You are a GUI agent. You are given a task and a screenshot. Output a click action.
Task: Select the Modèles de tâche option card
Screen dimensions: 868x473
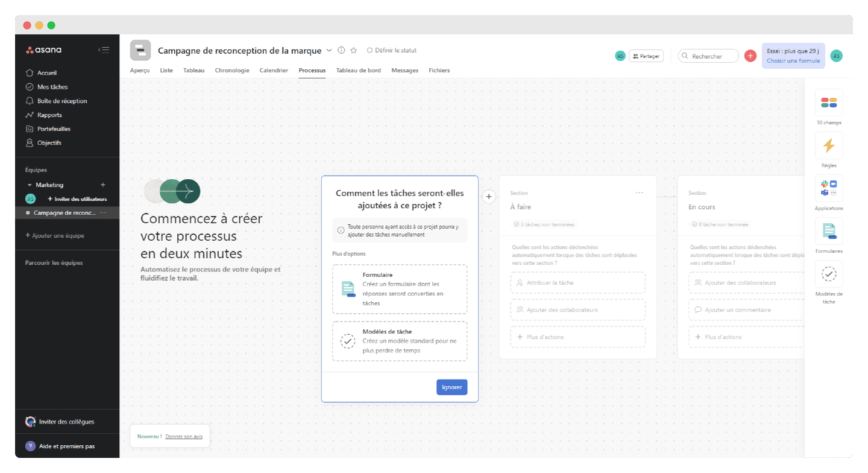(x=400, y=341)
